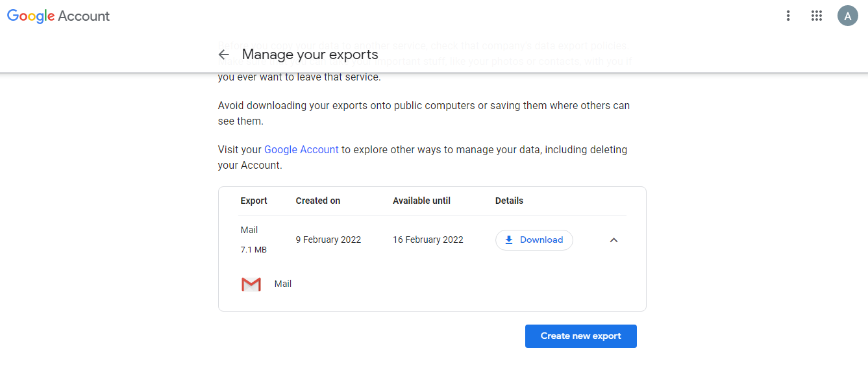
Task: Follow the Google Account hyperlink in text
Action: click(x=301, y=149)
